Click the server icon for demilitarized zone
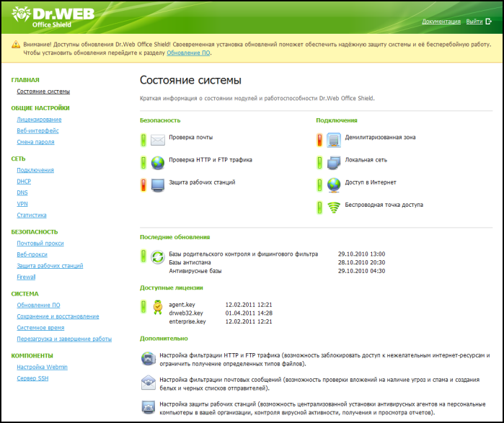The height and width of the screenshot is (423, 504). point(334,141)
